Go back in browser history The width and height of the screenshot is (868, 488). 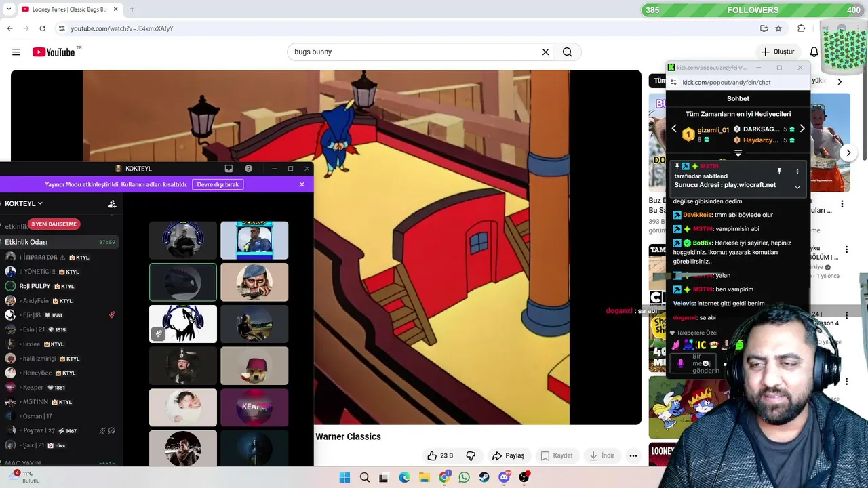[9, 28]
